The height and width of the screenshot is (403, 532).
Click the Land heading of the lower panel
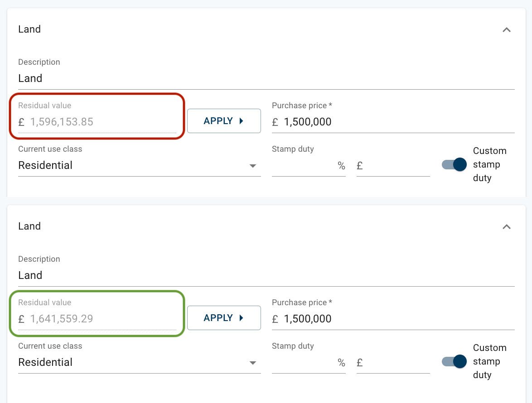[x=29, y=226]
